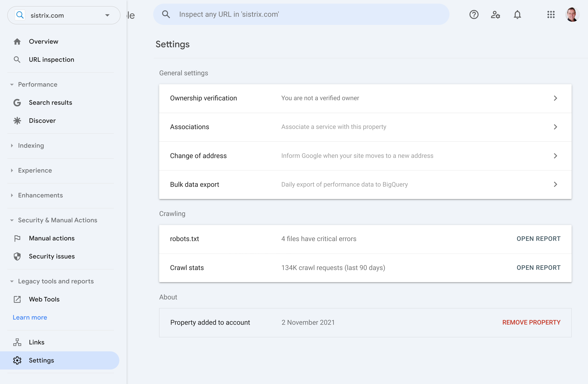Click the Help question mark icon
The image size is (588, 384).
coord(474,14)
